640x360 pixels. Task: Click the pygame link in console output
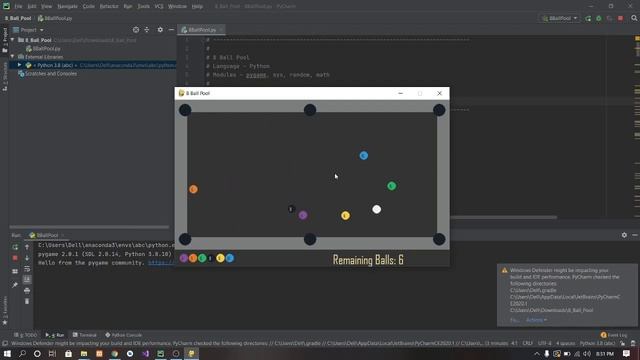click(x=161, y=263)
